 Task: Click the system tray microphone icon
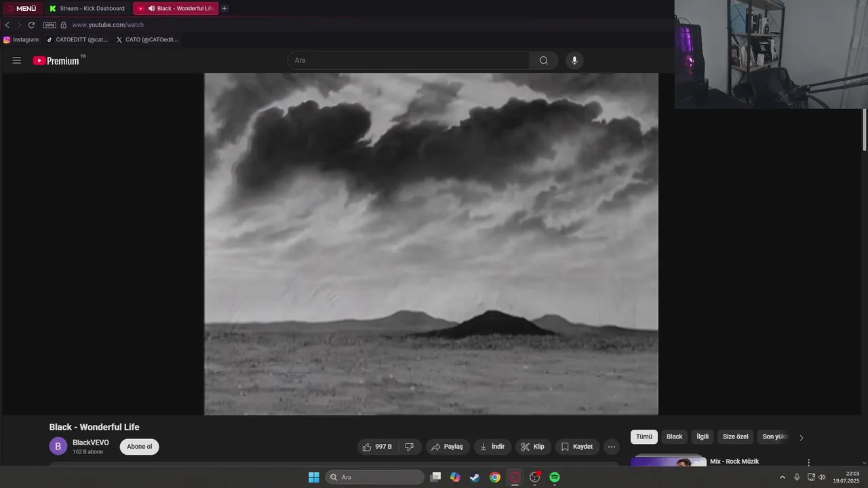pos(797,477)
